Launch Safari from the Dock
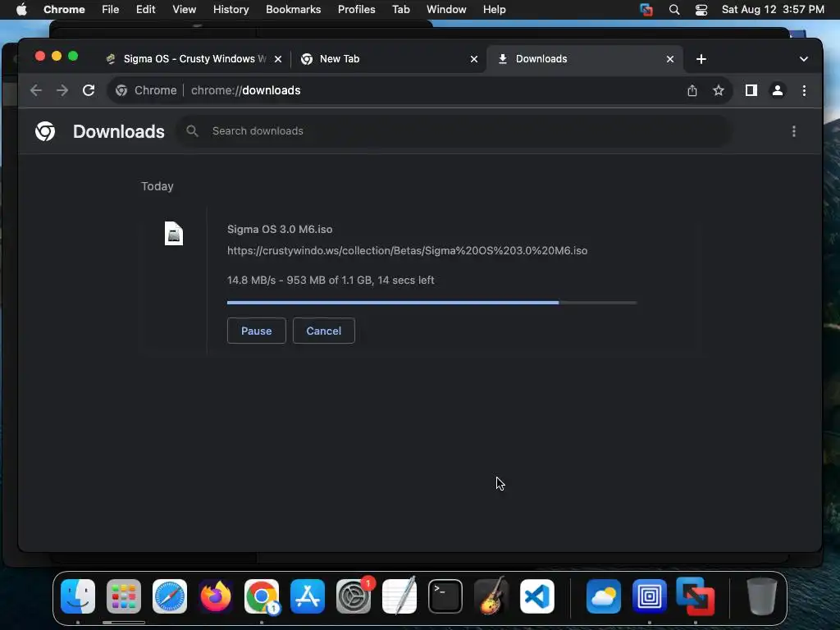This screenshot has width=840, height=630. [x=170, y=596]
